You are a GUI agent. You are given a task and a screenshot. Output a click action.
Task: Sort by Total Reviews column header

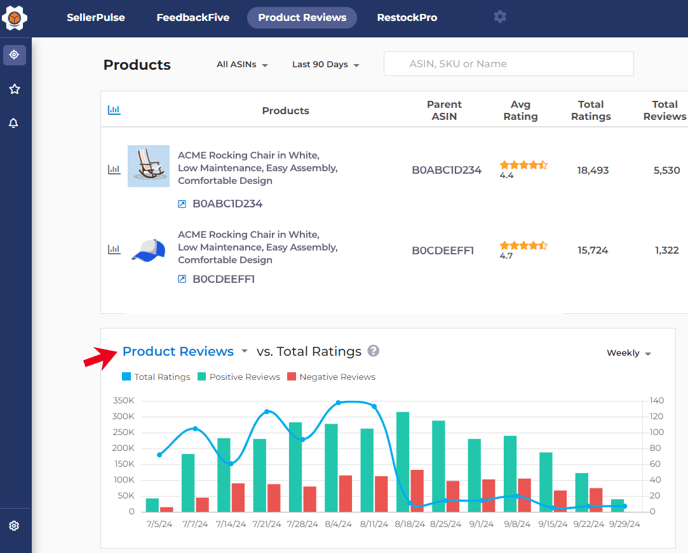664,110
